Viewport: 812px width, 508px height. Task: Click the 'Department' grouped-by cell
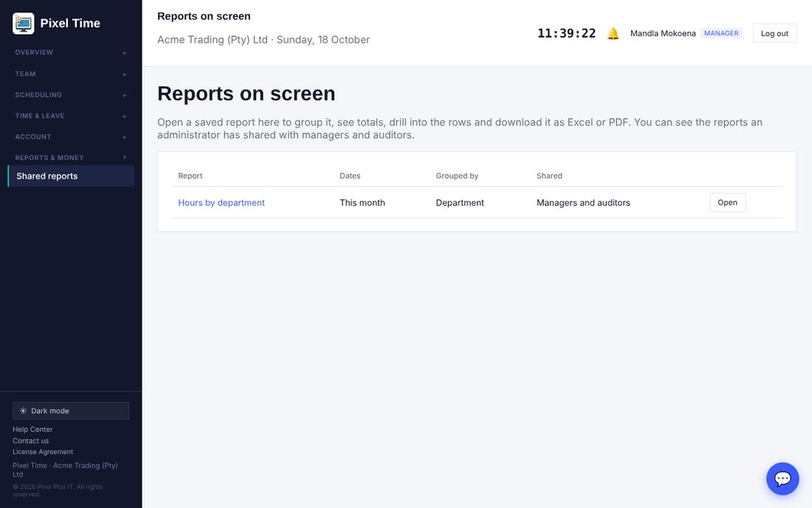pos(460,202)
